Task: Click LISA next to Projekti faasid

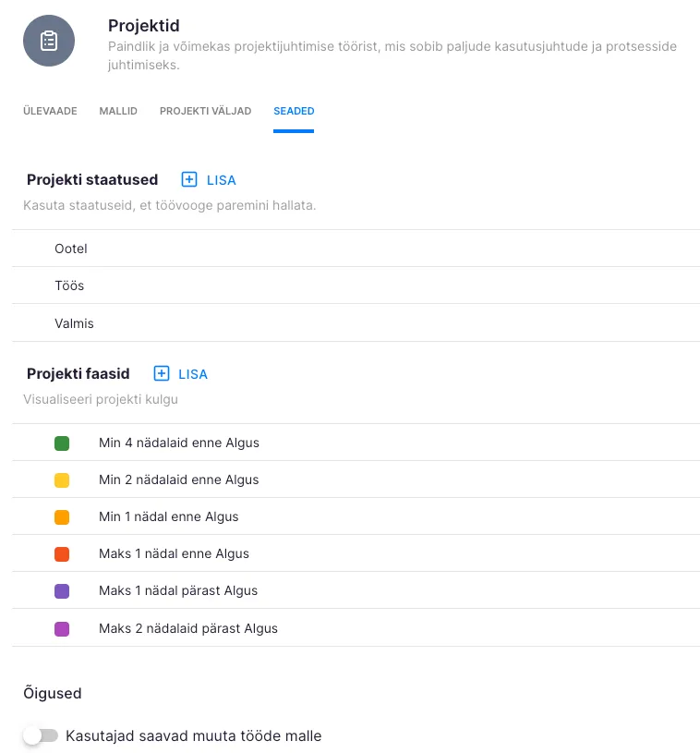Action: [x=193, y=374]
